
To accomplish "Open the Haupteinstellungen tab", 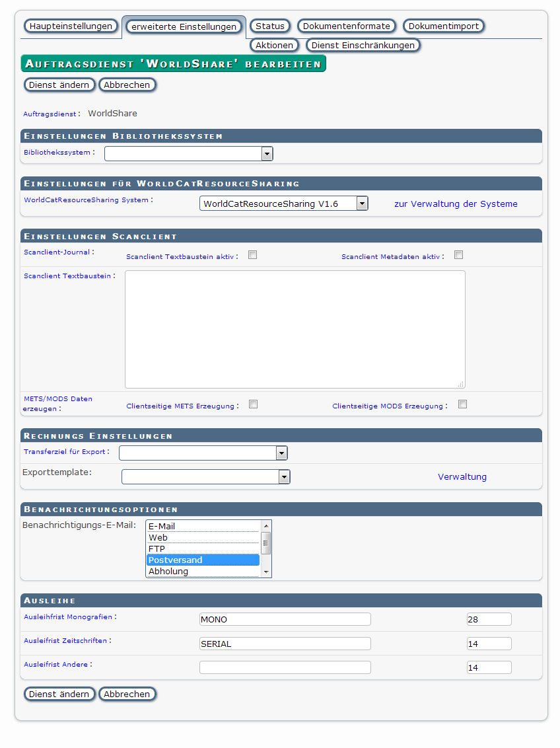I will point(71,26).
